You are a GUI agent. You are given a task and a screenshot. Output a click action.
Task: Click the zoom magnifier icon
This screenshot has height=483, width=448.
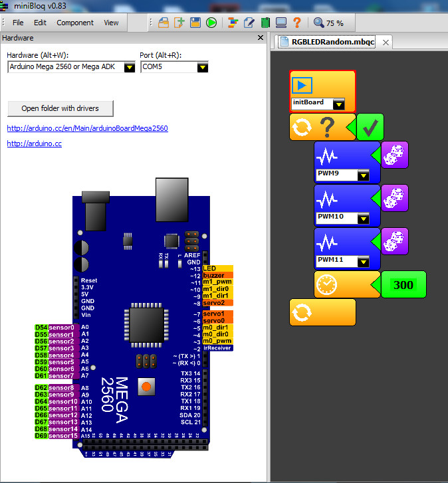tap(318, 23)
